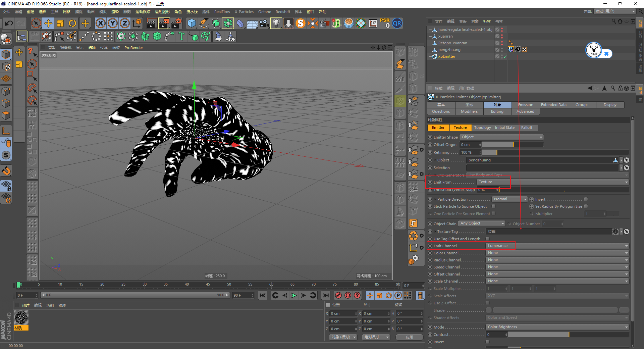The width and height of the screenshot is (644, 349).
Task: Enable Set Radius By Polygon Size
Action: [x=586, y=206]
